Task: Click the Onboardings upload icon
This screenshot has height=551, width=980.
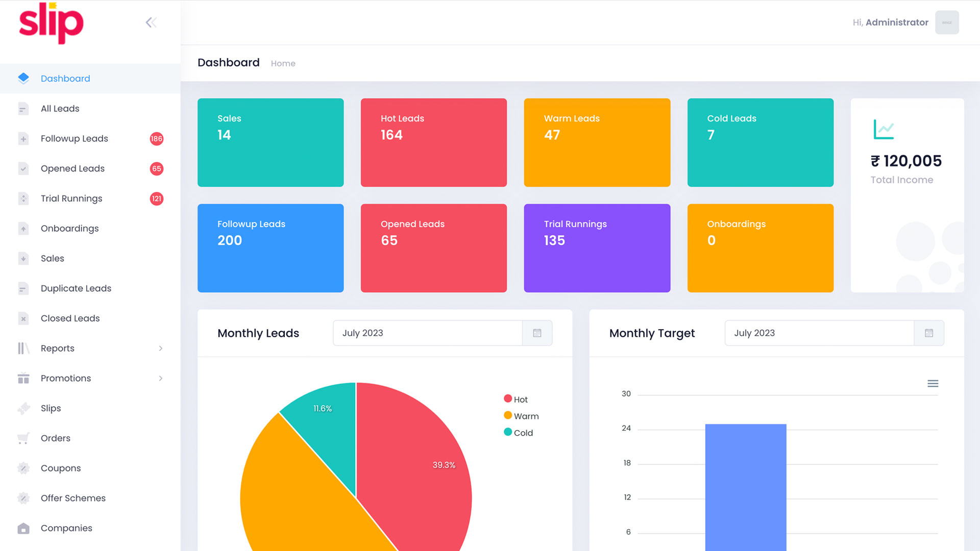Action: (23, 229)
